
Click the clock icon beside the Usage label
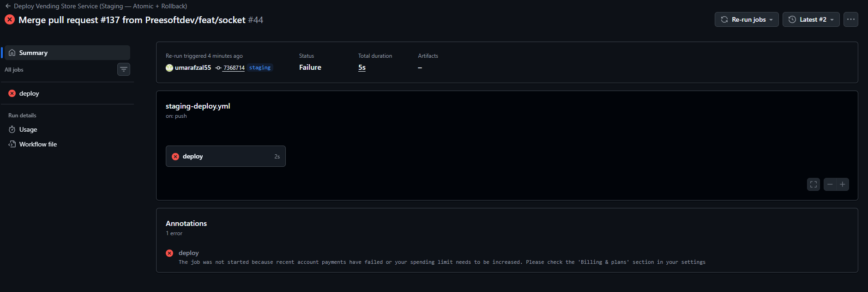tap(12, 129)
